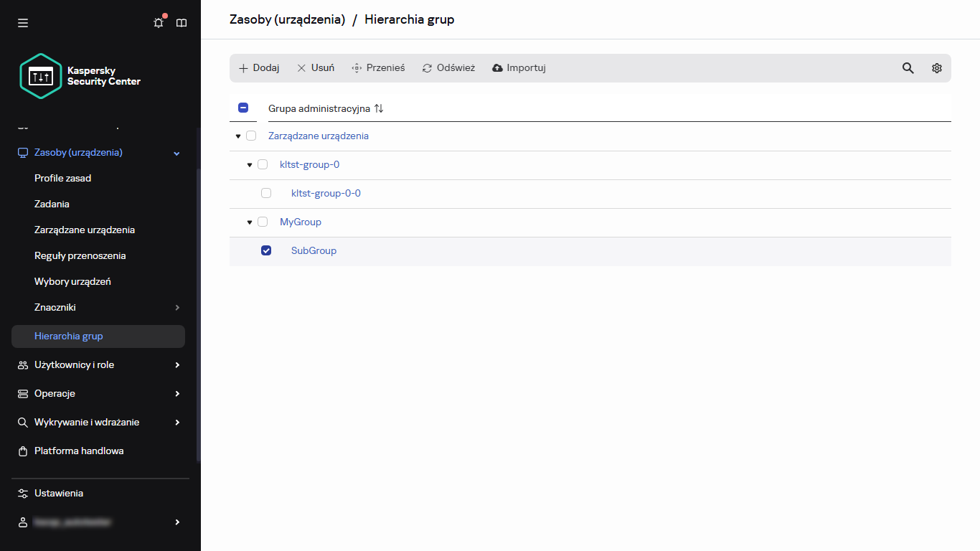The width and height of the screenshot is (980, 551).
Task: Clear the select-all checkbox in header
Action: (243, 108)
